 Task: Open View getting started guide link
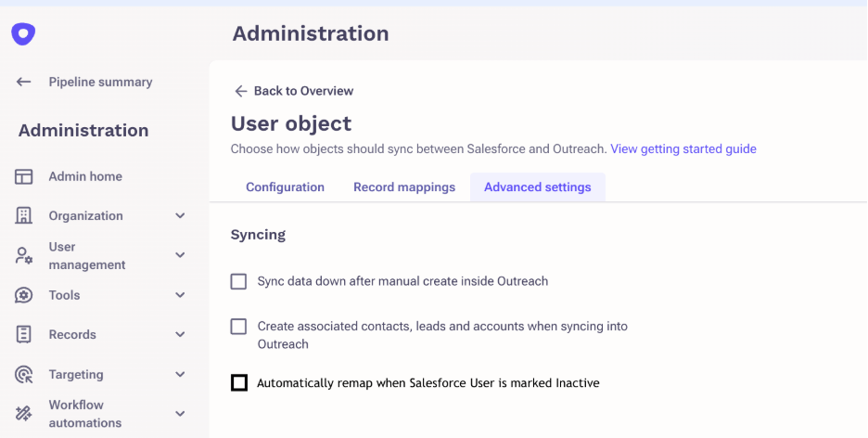pos(683,149)
